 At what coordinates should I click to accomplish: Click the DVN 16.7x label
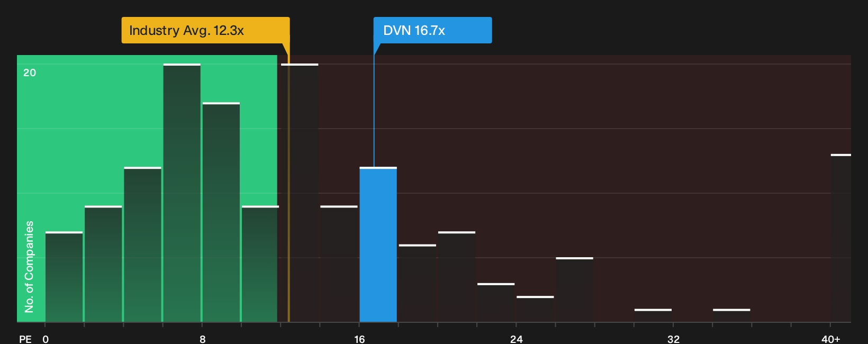click(432, 30)
